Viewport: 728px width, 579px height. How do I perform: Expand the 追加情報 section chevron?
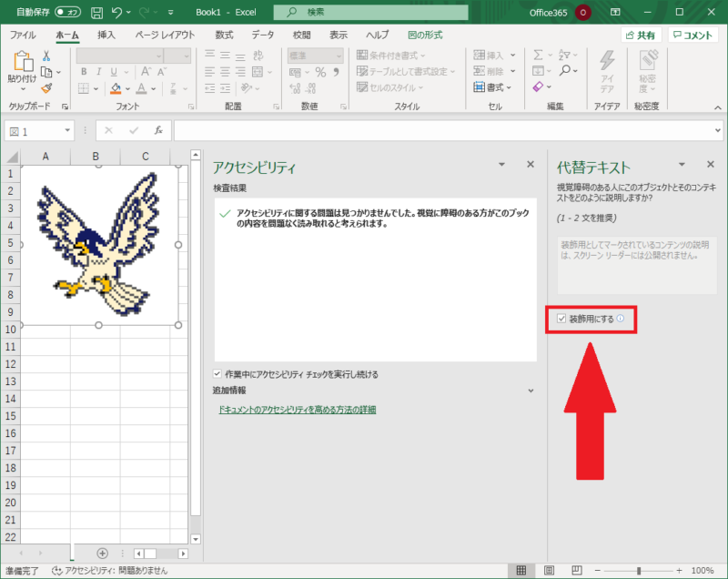531,391
